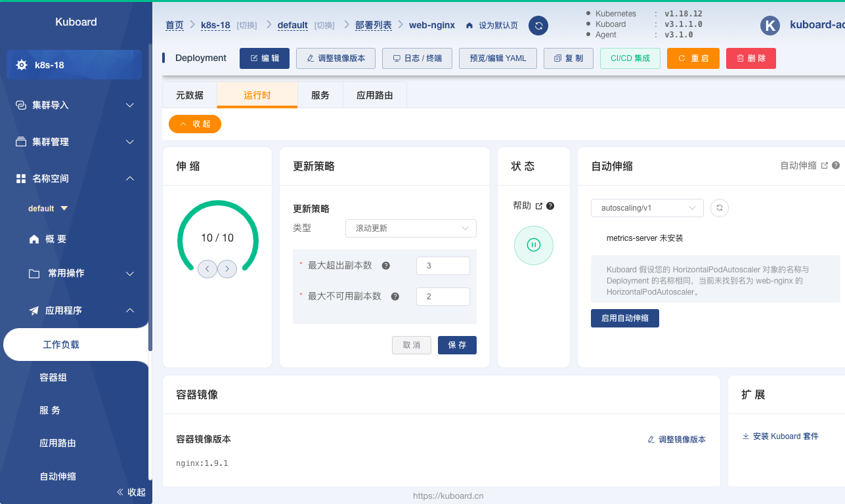Collapse the 名称空间 menu chevron
This screenshot has width=845, height=504.
(x=130, y=178)
